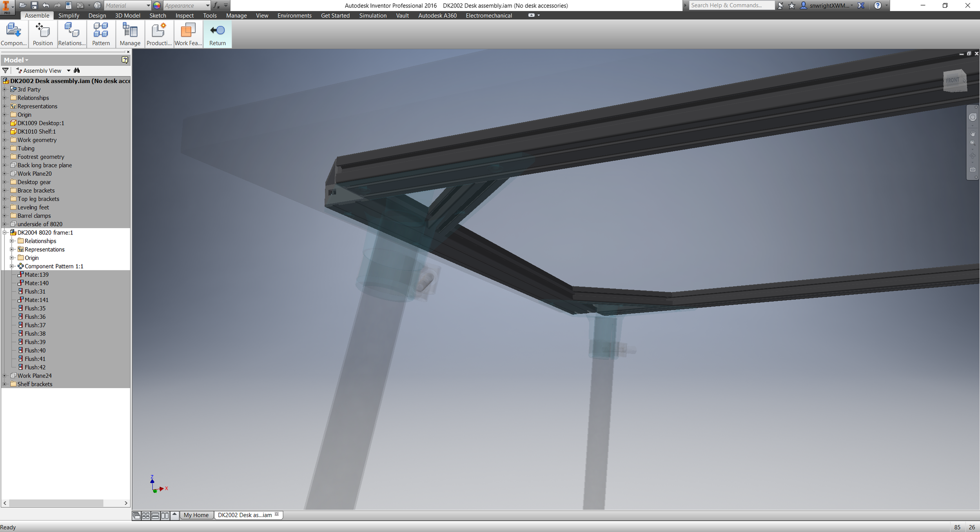The width and height of the screenshot is (980, 532).
Task: Open the Electromechanical tab
Action: pyautogui.click(x=488, y=16)
